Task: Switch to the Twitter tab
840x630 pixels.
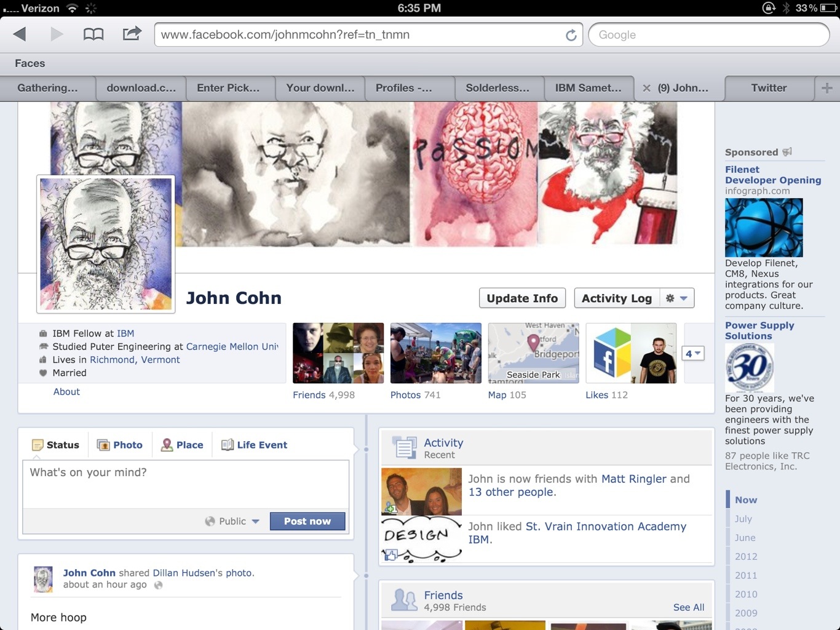Action: pyautogui.click(x=769, y=88)
